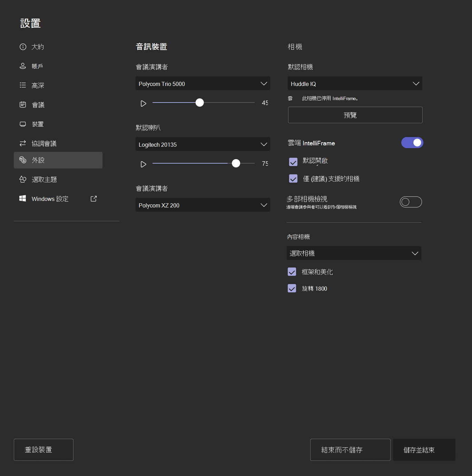
Task: Click the device monitor icon beside 裝置
Action: (23, 124)
